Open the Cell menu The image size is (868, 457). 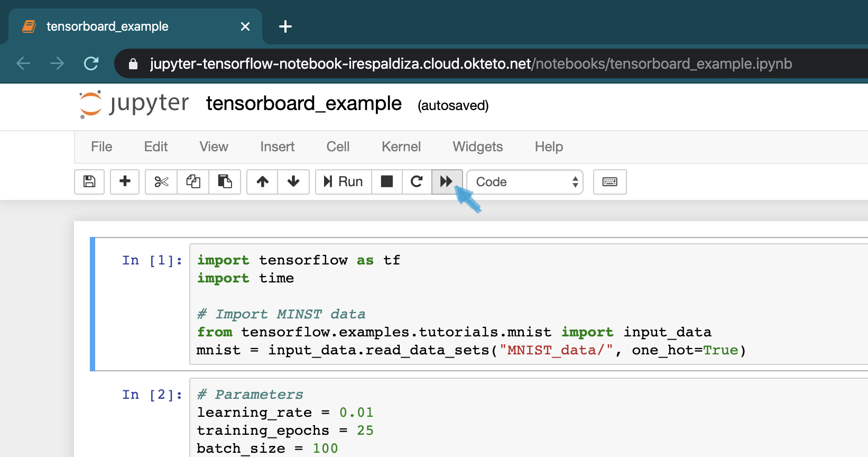pos(338,147)
